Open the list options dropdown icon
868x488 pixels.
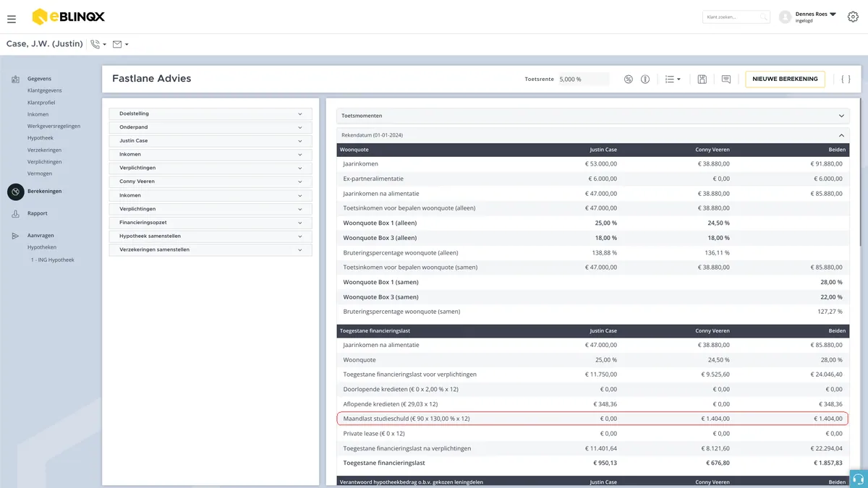673,79
